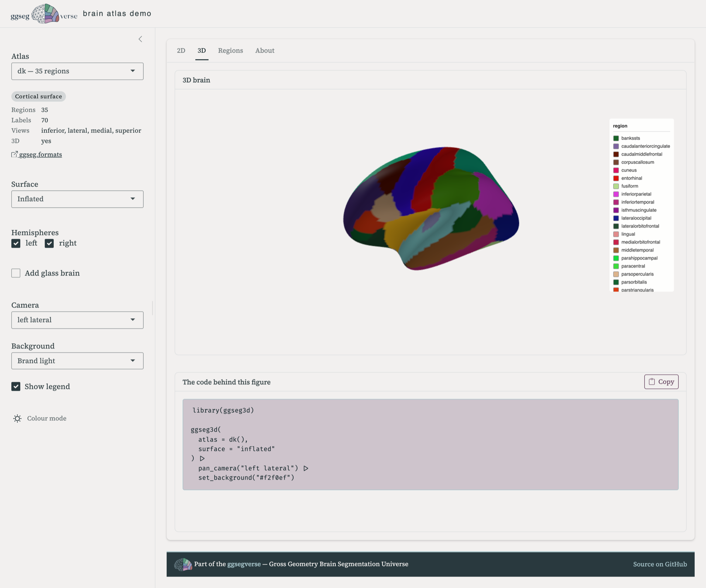Disable the Show legend checkbox
This screenshot has width=706, height=588.
point(16,386)
